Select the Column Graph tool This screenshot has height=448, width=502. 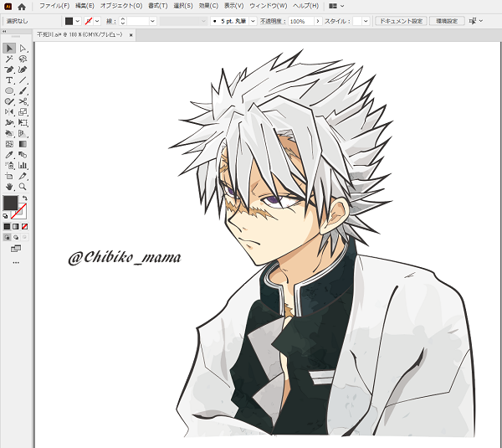[23, 165]
